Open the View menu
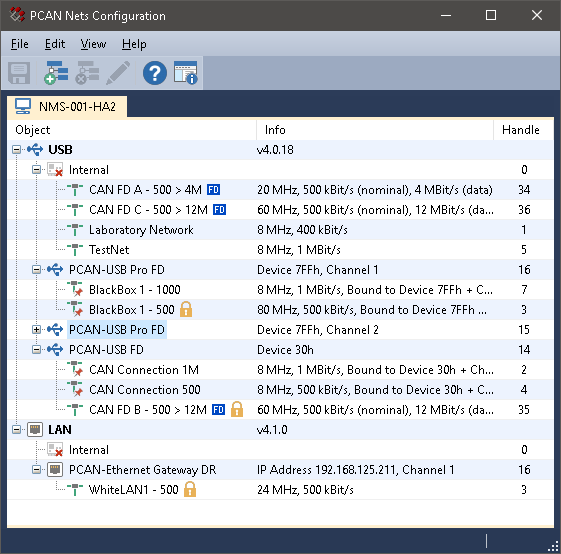 [x=93, y=44]
